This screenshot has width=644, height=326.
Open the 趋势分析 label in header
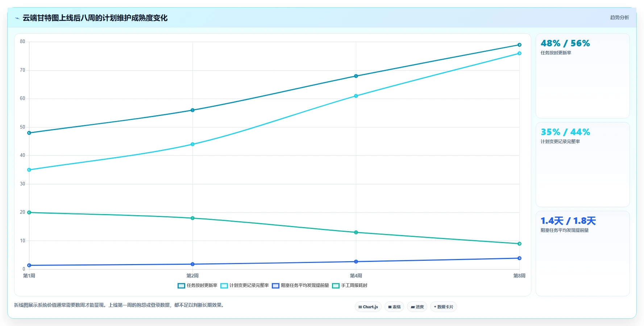pos(619,17)
